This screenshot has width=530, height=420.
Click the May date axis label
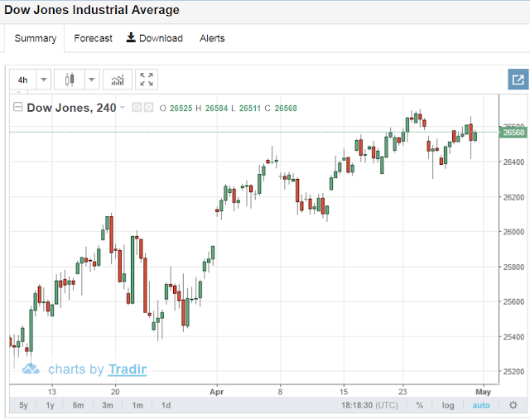pyautogui.click(x=483, y=392)
